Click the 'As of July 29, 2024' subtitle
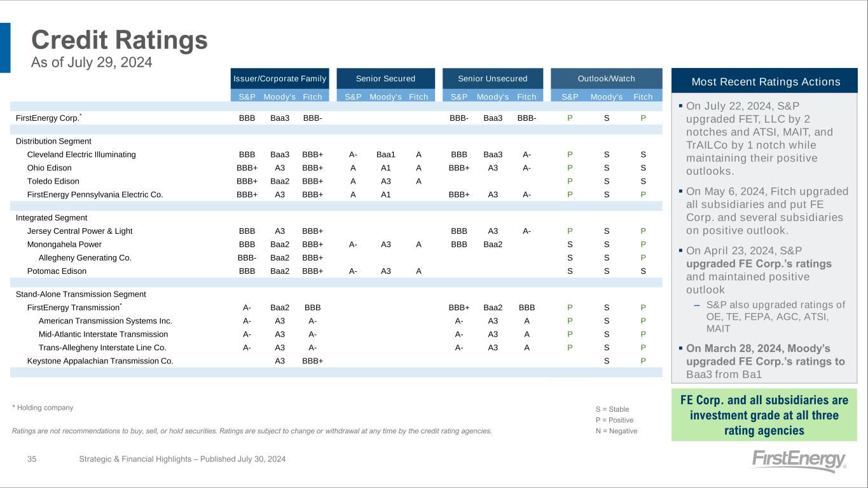 [x=92, y=62]
